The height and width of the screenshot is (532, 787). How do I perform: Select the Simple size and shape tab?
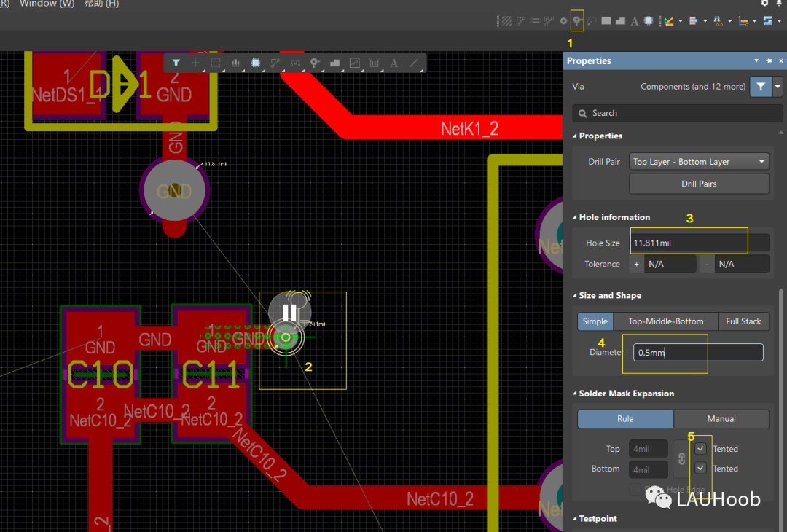pyautogui.click(x=595, y=321)
